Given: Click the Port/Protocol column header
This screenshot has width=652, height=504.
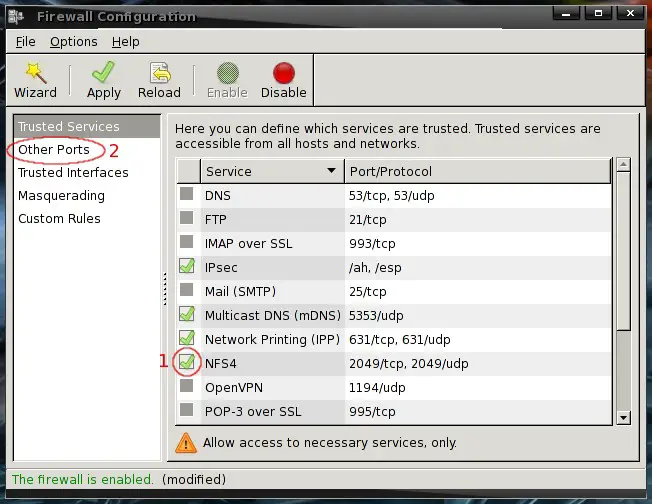Looking at the screenshot, I should 477,171.
